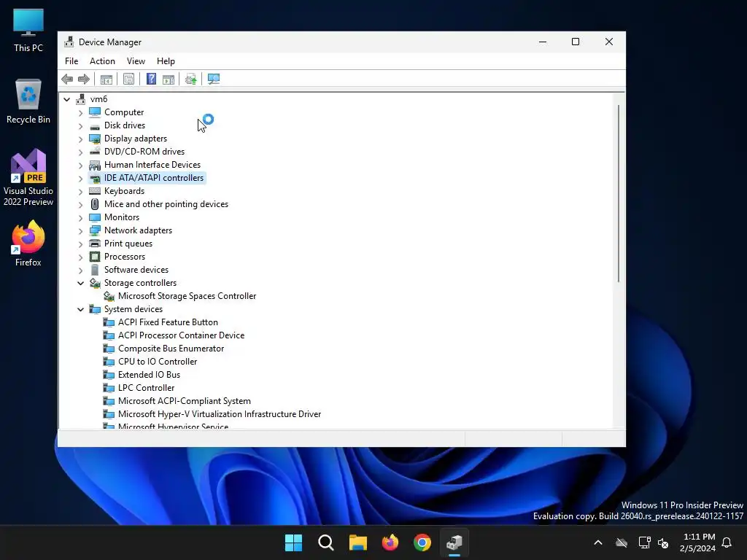
Task: Click Scan for hardware changes toolbar icon
Action: click(214, 79)
